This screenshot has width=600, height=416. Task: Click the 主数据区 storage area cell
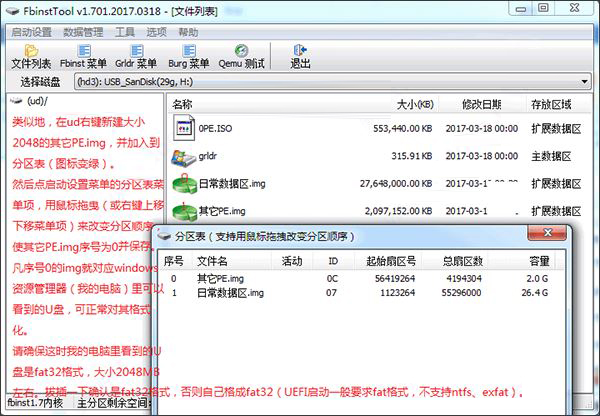(551, 156)
